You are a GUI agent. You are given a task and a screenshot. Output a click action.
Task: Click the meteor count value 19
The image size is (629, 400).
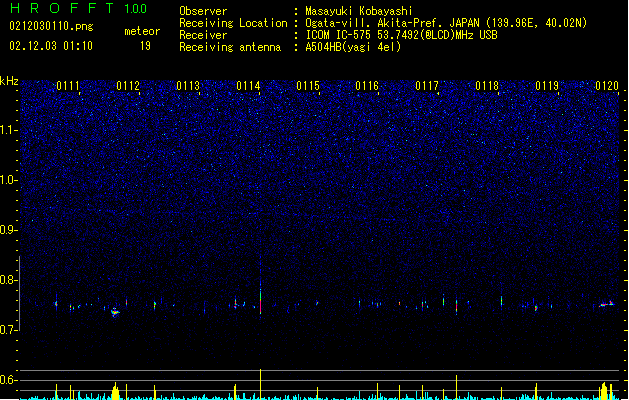pyautogui.click(x=145, y=46)
